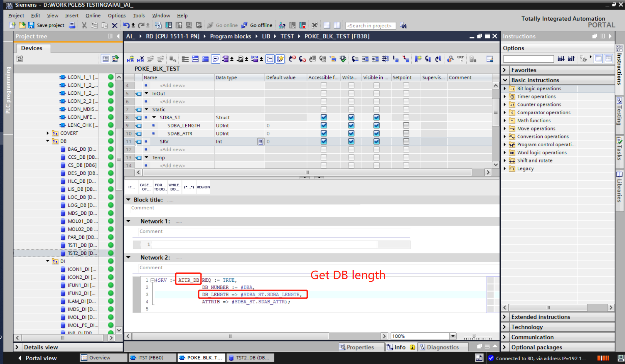625x364 pixels.
Task: Insert an IF statement snippet
Action: point(132,187)
